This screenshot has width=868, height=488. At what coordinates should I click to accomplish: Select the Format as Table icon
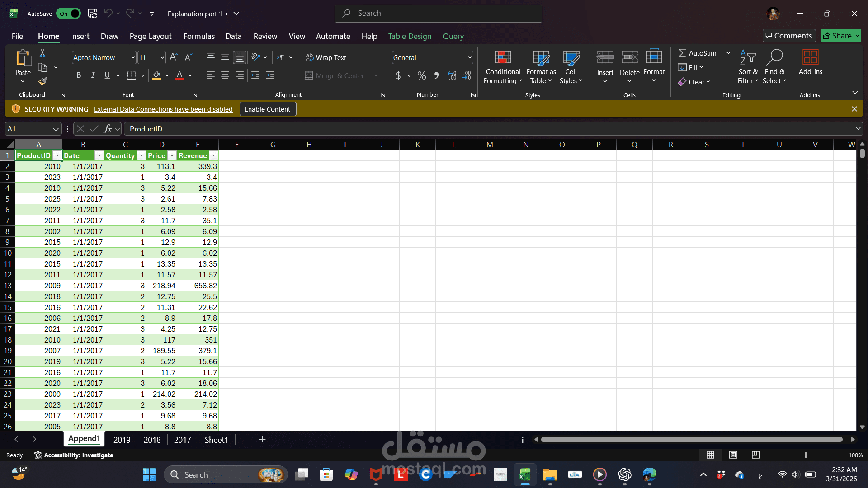(541, 59)
